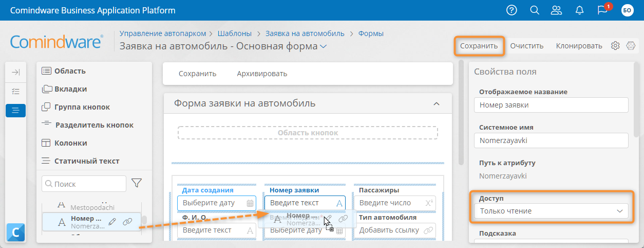Go to Управление автопарком breadcrumb

click(x=163, y=33)
